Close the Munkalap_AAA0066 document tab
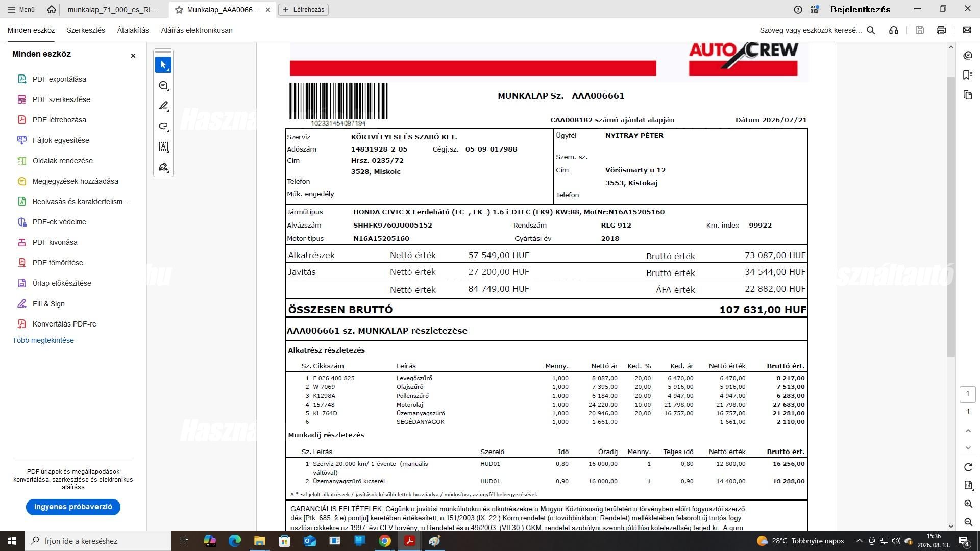 [268, 10]
